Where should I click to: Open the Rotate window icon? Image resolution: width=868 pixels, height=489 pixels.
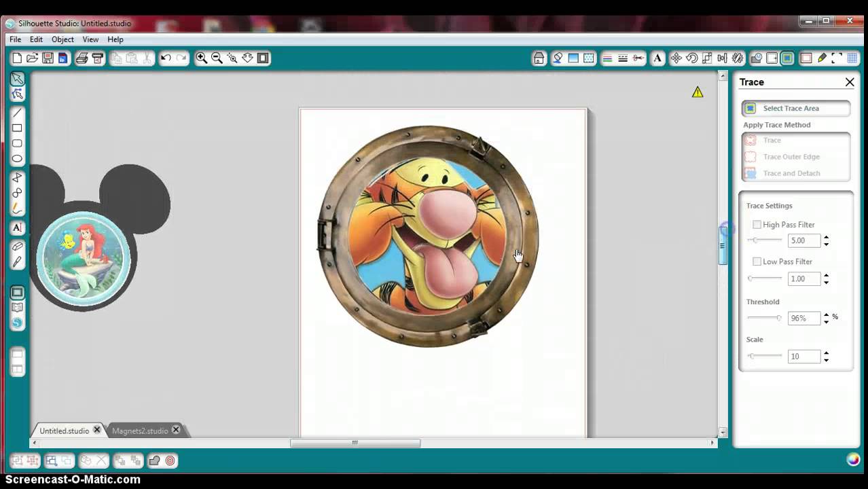(x=691, y=58)
